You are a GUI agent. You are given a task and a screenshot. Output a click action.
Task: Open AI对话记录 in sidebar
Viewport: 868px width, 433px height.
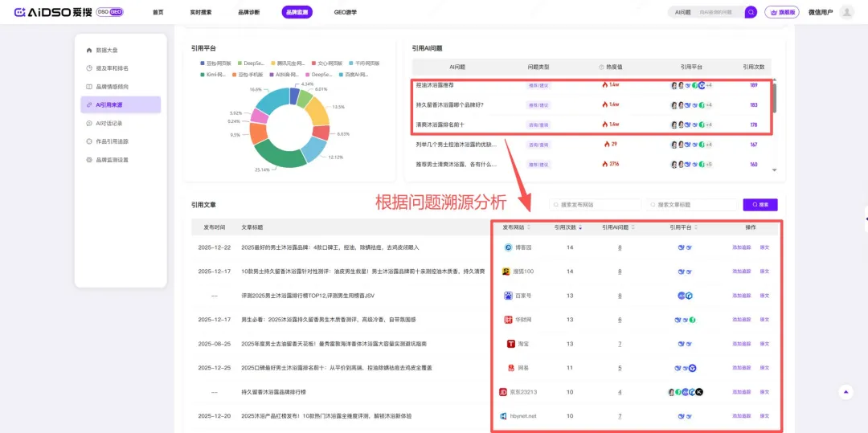(x=108, y=123)
